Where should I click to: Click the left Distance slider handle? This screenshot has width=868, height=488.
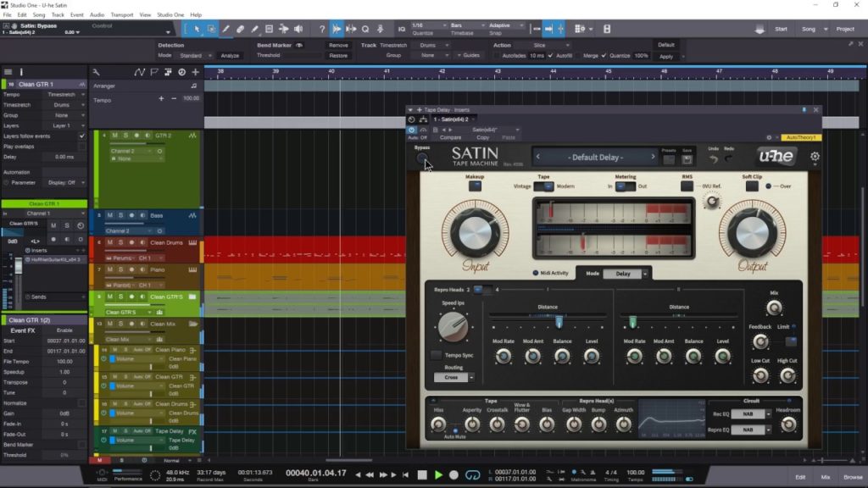559,322
